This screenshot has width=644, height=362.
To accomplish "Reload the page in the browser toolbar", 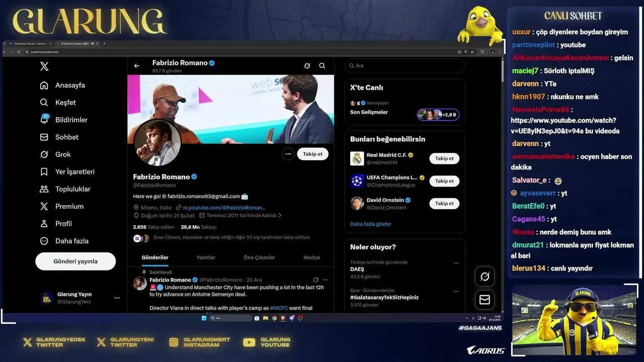I will [19, 52].
